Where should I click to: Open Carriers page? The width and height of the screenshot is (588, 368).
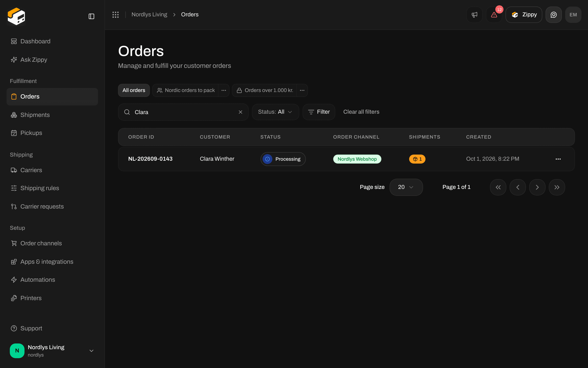(x=52, y=170)
